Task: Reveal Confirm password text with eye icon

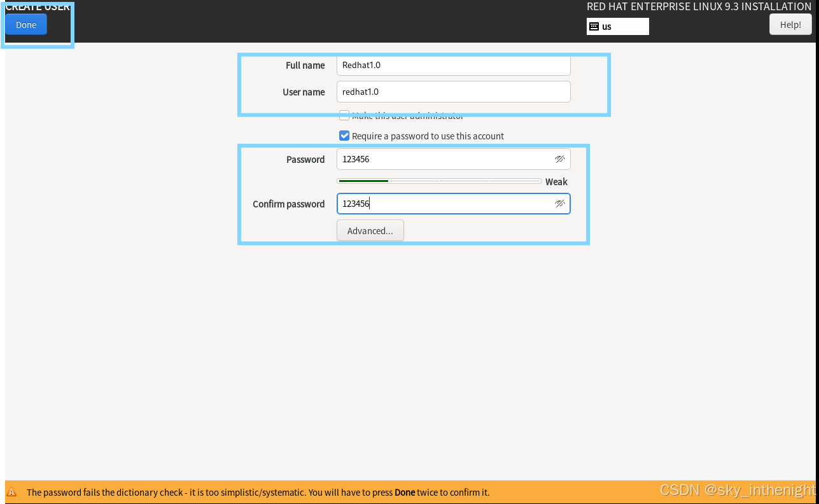Action: (x=559, y=204)
